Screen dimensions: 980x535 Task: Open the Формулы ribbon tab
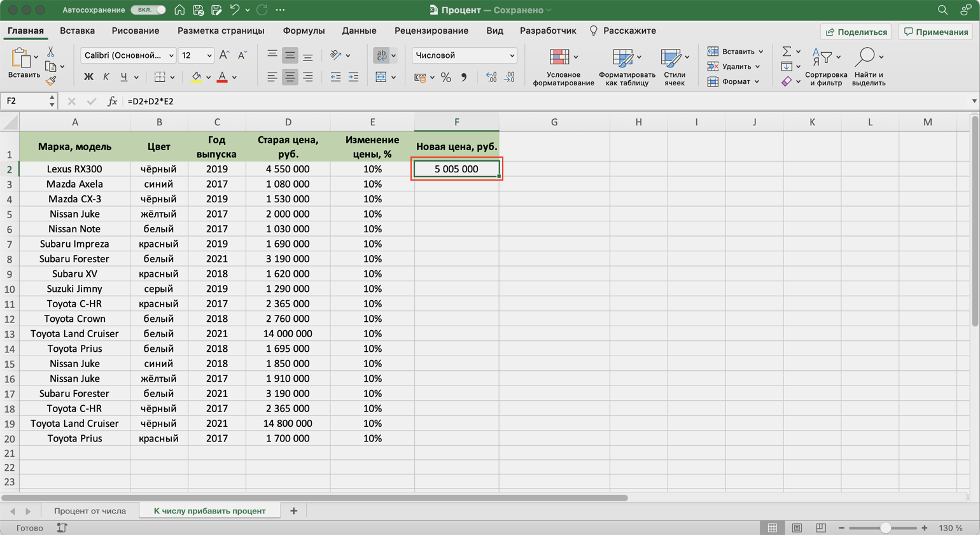coord(304,31)
